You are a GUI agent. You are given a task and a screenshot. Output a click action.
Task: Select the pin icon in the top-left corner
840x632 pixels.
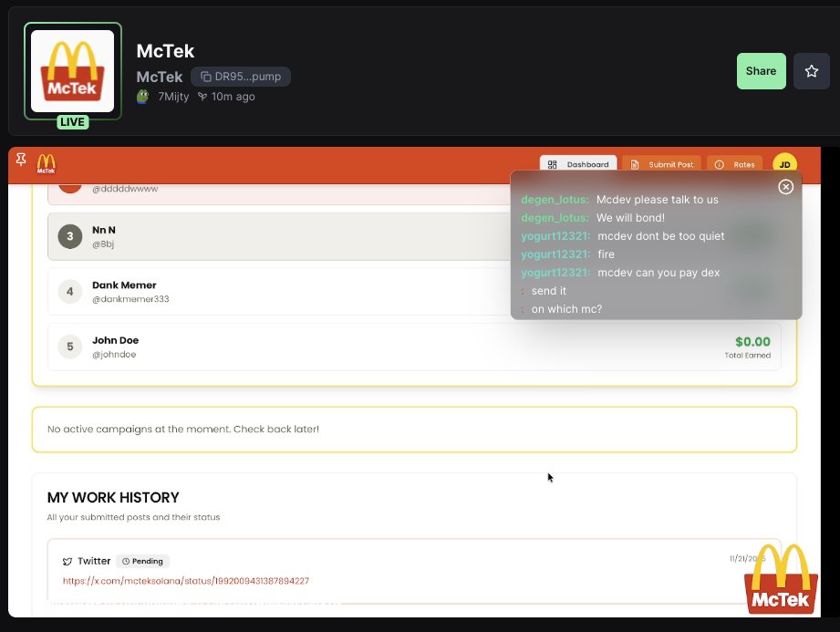click(20, 159)
